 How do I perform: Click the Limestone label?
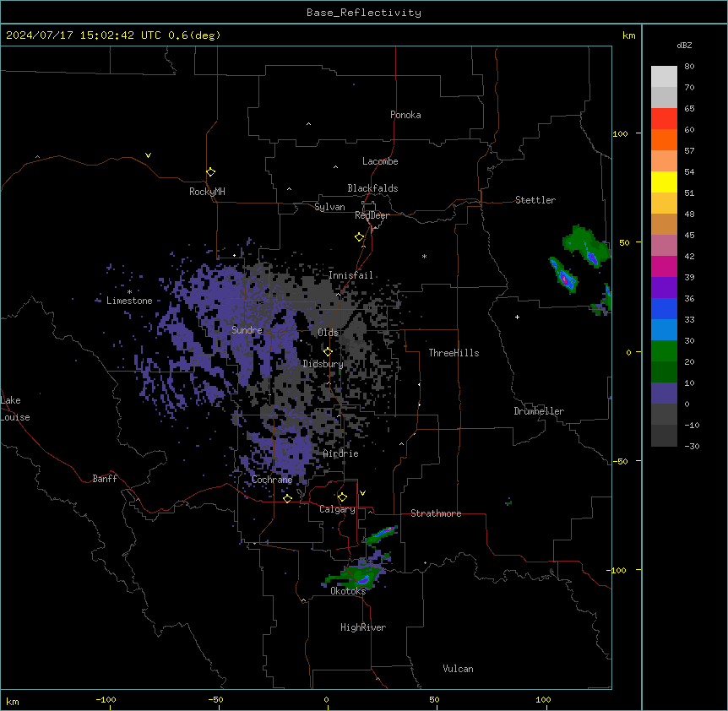129,301
